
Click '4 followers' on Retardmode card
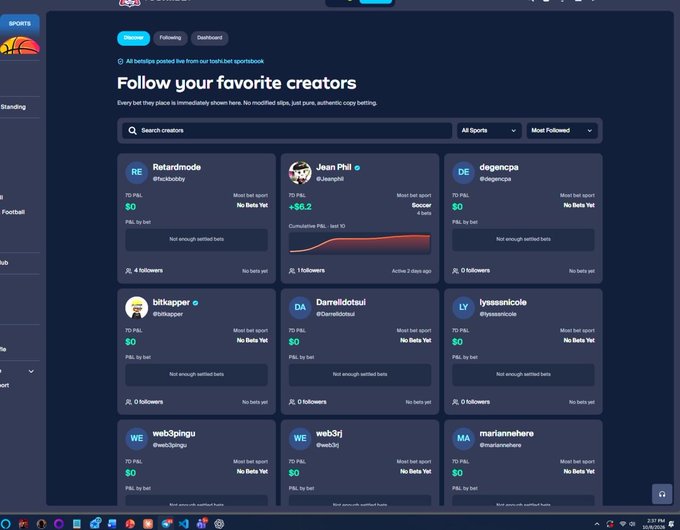(148, 271)
